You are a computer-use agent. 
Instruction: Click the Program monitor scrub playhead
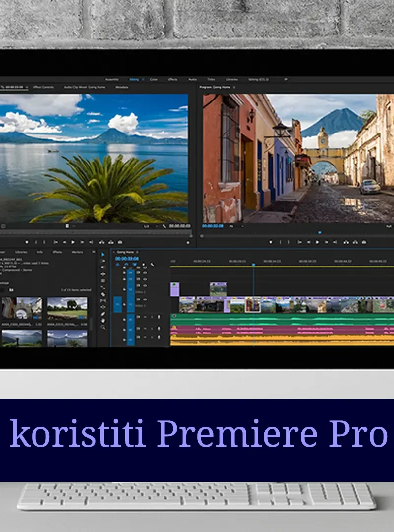[x=320, y=233]
